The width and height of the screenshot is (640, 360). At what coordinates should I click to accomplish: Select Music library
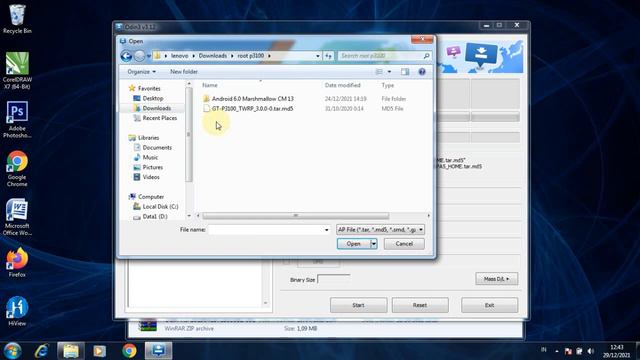click(150, 158)
